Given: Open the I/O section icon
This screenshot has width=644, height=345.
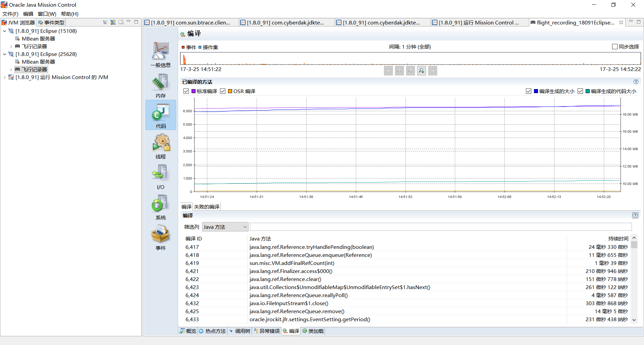Looking at the screenshot, I should 161,177.
